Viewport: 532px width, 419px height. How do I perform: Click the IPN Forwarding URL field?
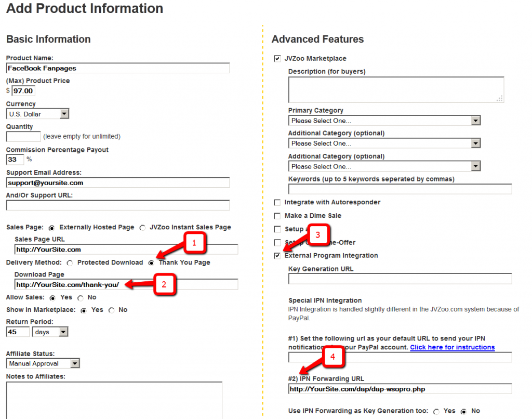tap(400, 389)
